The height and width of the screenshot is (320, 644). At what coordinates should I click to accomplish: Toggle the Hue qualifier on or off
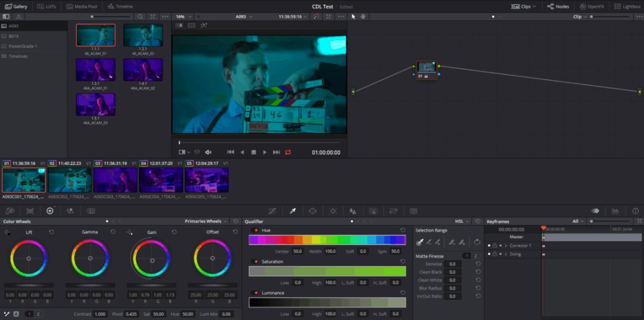(x=256, y=230)
